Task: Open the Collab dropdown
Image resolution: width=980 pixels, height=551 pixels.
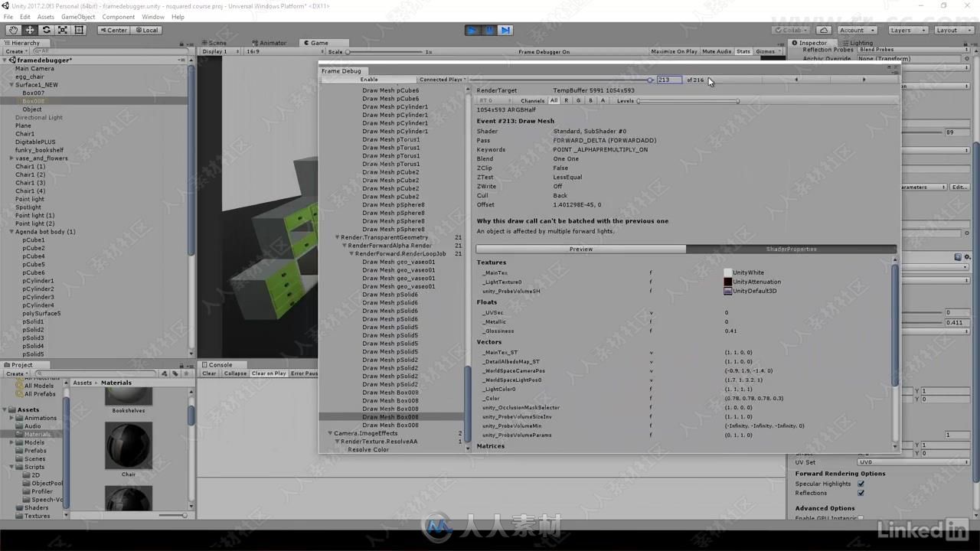Action: (x=790, y=30)
